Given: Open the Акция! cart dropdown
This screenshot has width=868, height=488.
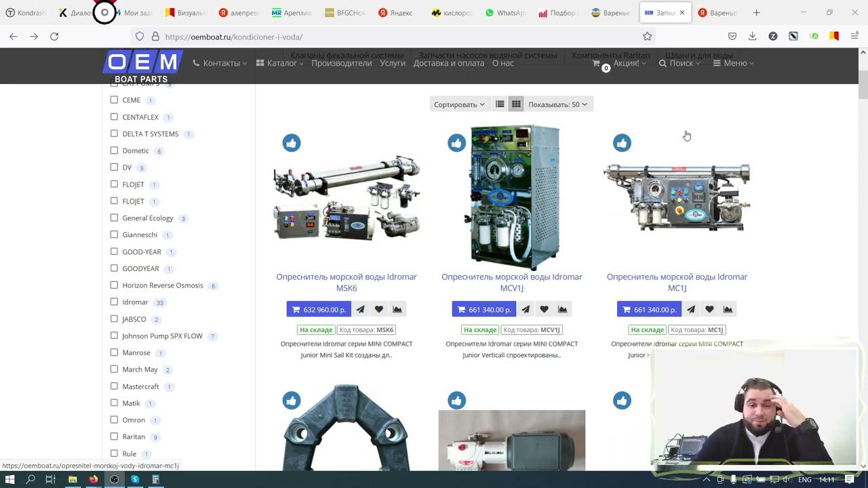Looking at the screenshot, I should (619, 63).
